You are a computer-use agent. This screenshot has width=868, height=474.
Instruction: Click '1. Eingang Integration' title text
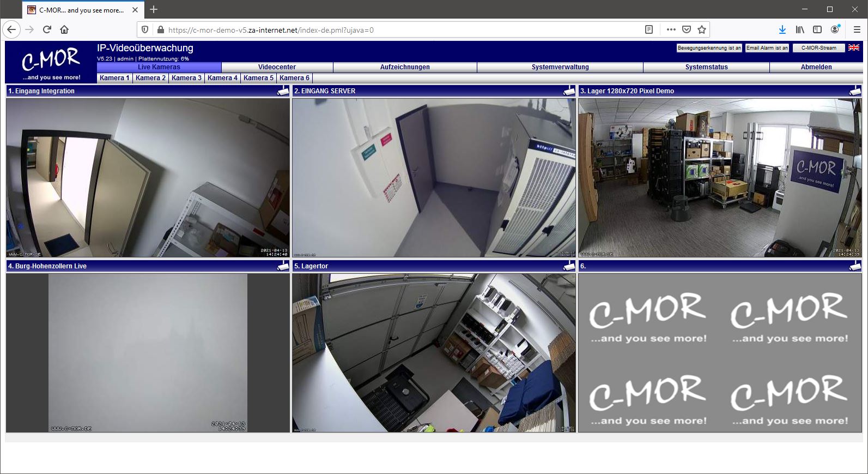tap(41, 91)
